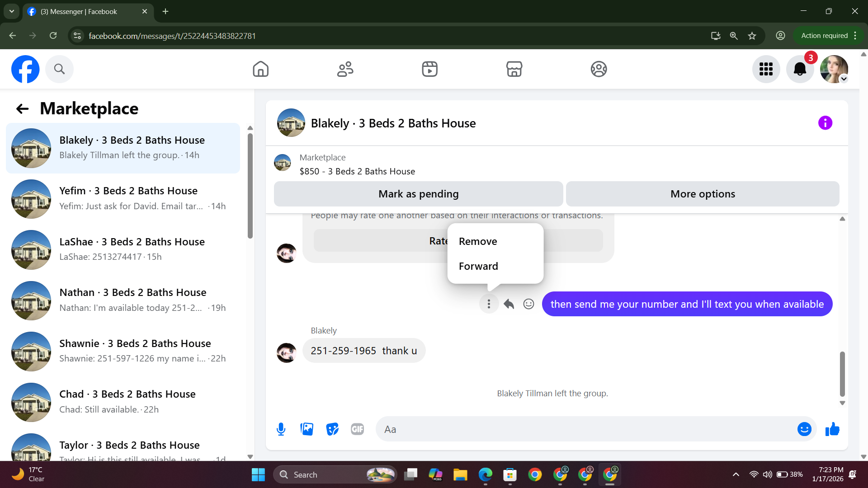Open the sticker picker icon

coord(332,429)
